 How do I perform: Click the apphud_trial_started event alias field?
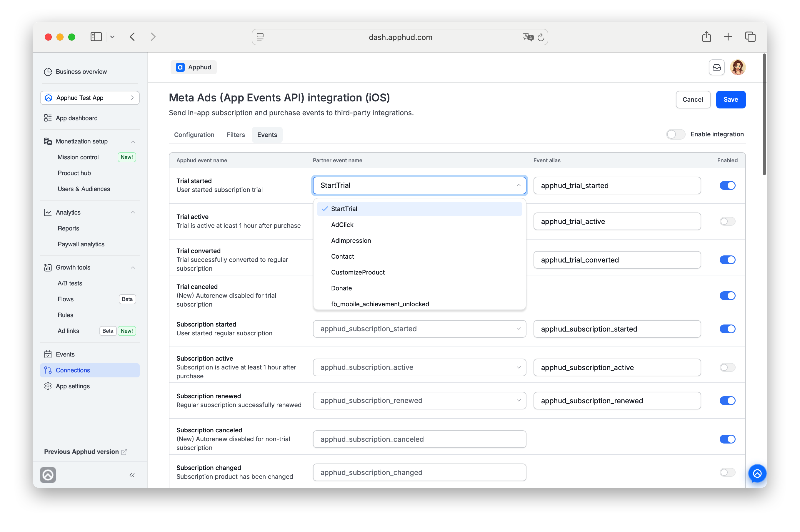coord(617,185)
